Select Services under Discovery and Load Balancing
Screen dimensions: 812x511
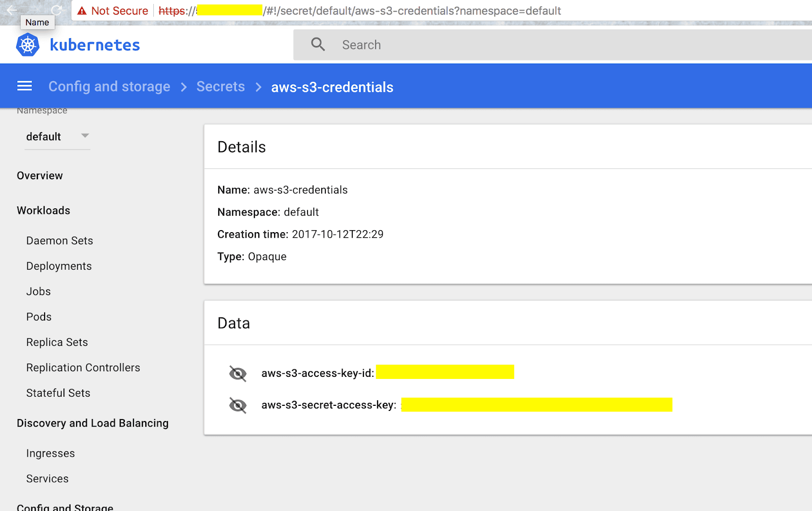coord(47,478)
